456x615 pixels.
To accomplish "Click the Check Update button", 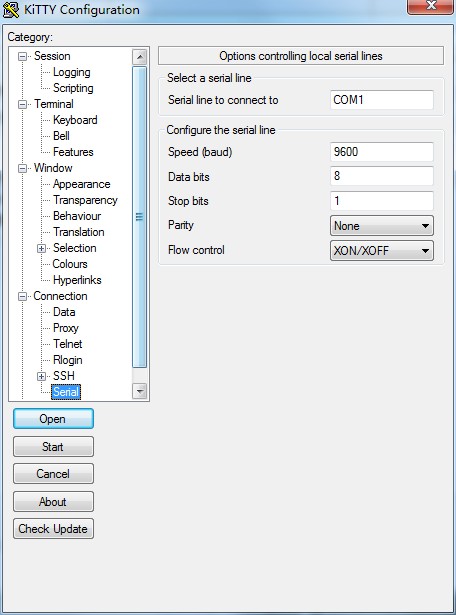I will click(x=53, y=529).
